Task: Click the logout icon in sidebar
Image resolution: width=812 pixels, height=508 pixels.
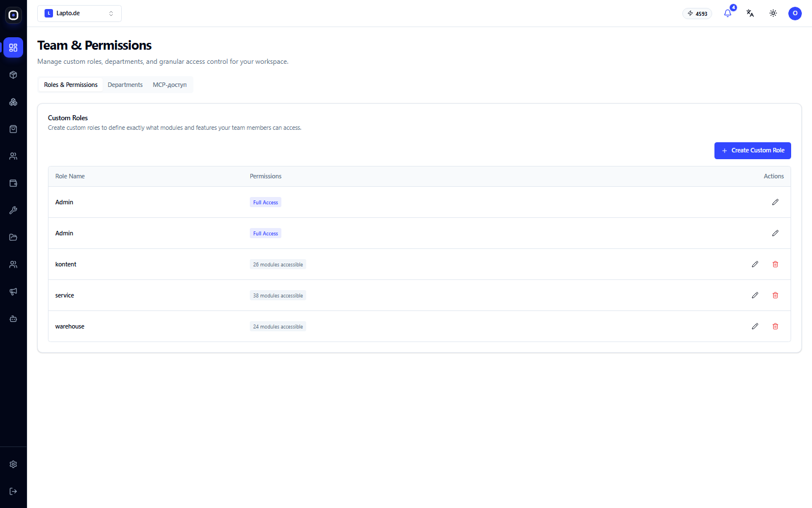Action: 14,491
